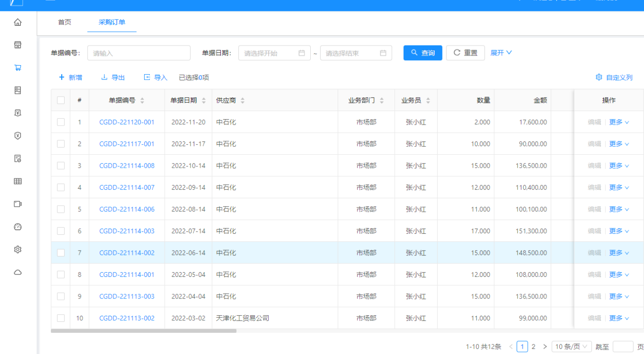Sort by 业务部门 column sort arrows
The image size is (644, 354).
382,101
